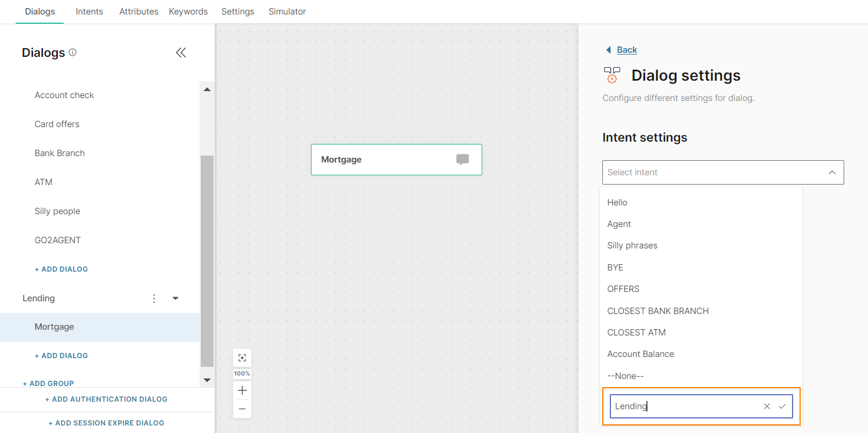Screen dimensions: 868x433
Task: Open the Simulator tab
Action: point(287,12)
